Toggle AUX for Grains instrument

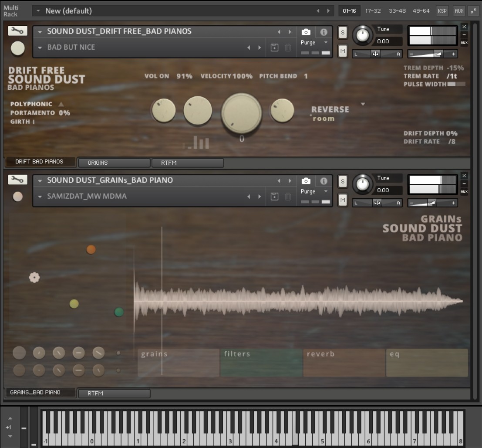click(464, 191)
